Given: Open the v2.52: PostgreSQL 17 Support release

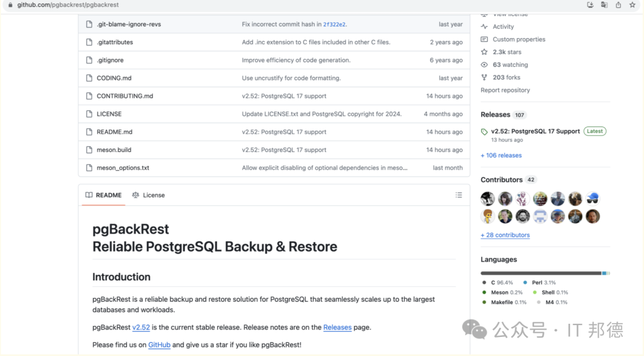Looking at the screenshot, I should [x=535, y=131].
